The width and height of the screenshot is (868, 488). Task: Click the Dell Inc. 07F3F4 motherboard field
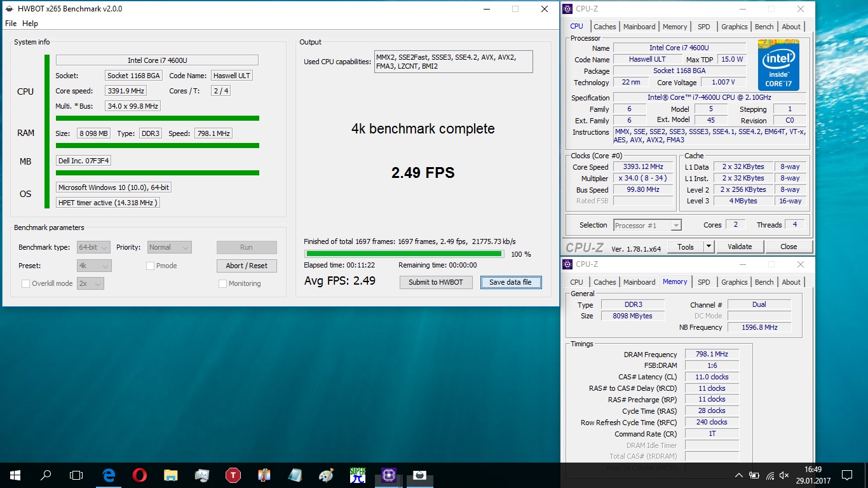(x=84, y=161)
